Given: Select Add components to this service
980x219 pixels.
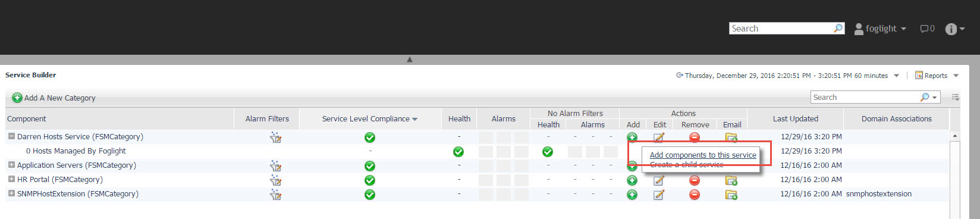Looking at the screenshot, I should pyautogui.click(x=703, y=155).
